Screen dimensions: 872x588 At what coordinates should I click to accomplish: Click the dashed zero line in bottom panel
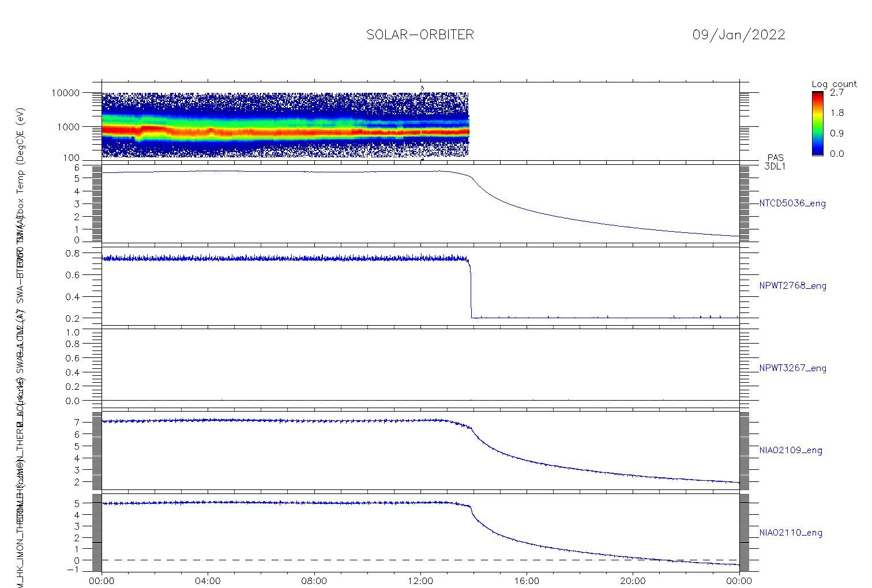[420, 560]
